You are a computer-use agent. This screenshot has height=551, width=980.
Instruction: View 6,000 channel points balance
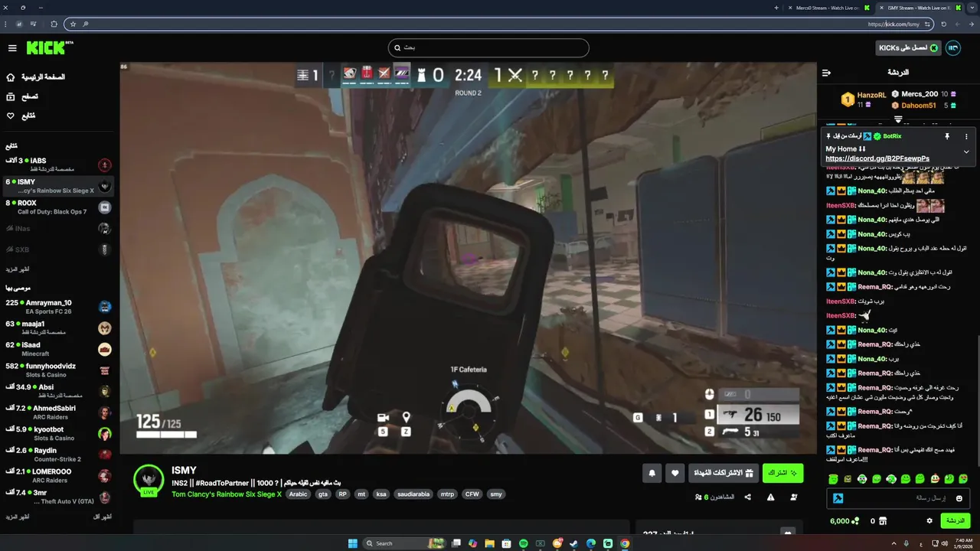(844, 520)
